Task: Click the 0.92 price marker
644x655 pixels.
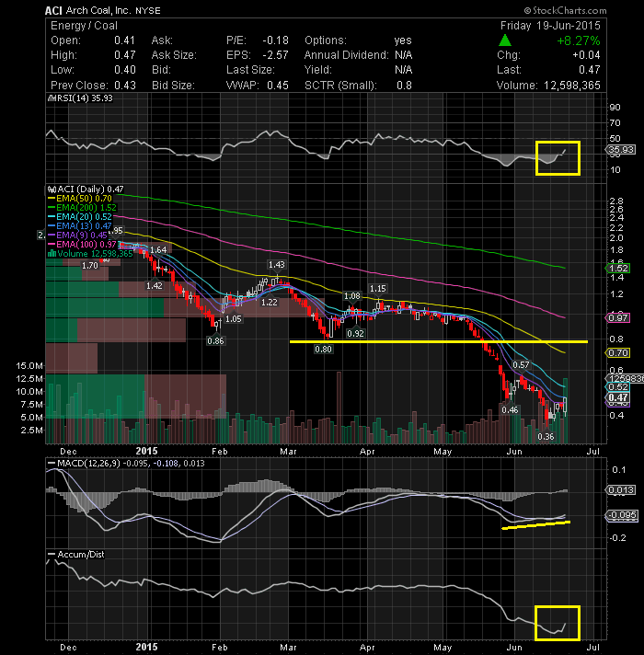Action: [355, 333]
